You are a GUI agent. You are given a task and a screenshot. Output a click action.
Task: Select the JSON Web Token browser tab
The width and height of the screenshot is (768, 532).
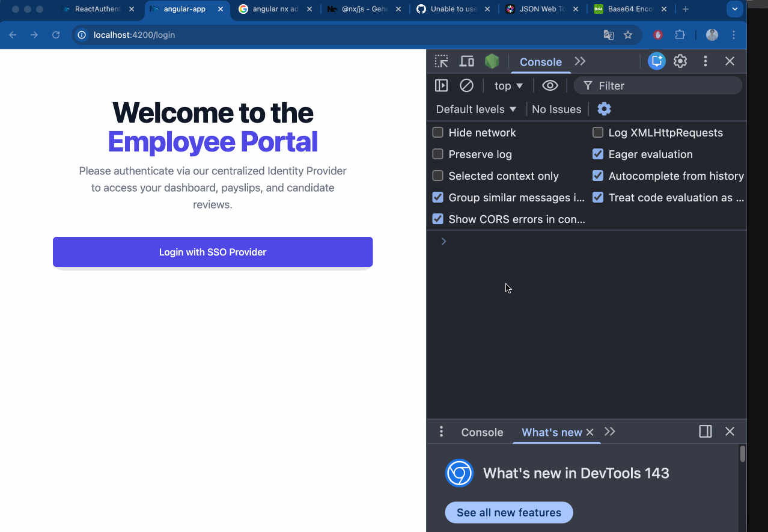(x=540, y=9)
